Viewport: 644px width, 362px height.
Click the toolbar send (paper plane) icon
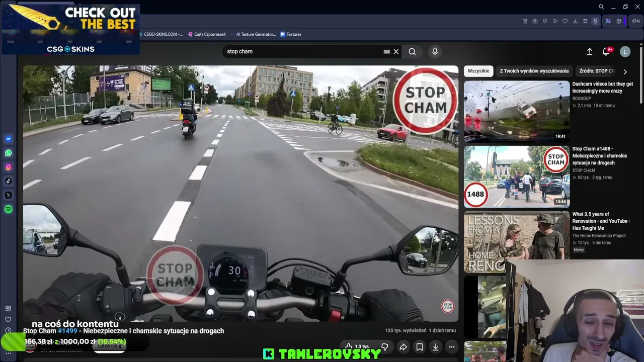[555, 21]
